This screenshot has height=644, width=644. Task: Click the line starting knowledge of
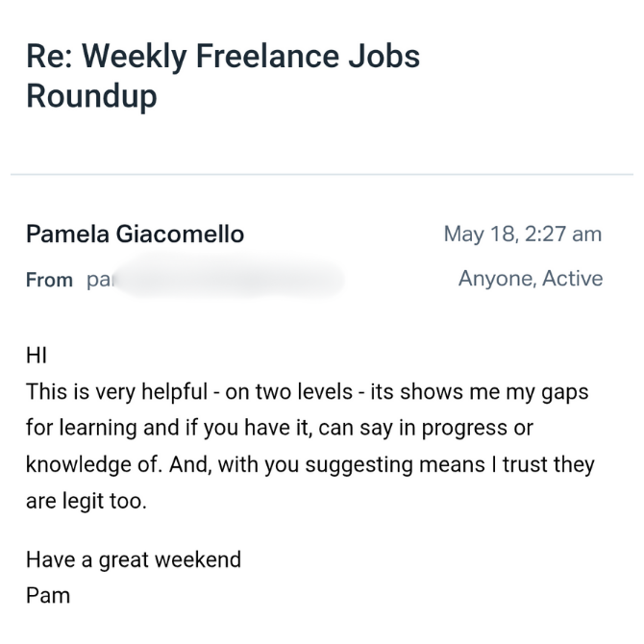(x=310, y=464)
